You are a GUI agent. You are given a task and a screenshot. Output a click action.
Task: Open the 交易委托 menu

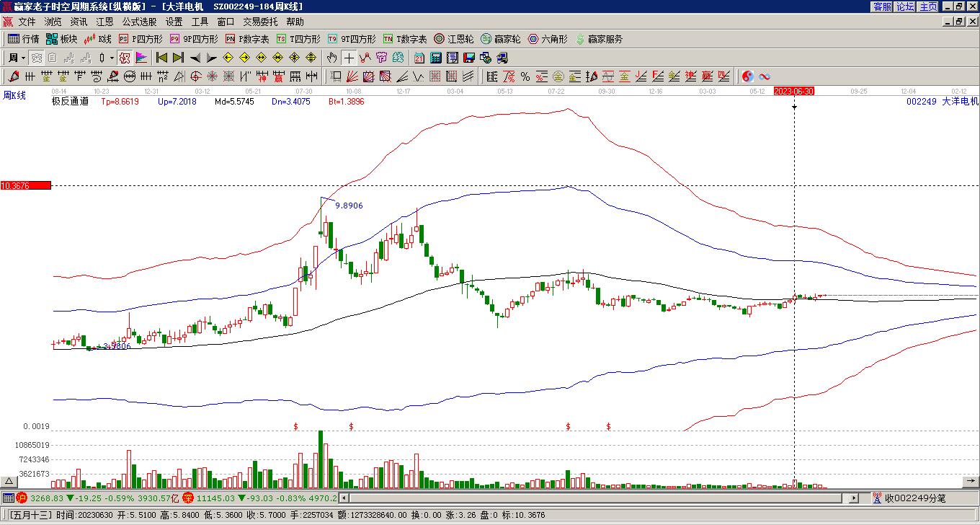(x=260, y=22)
